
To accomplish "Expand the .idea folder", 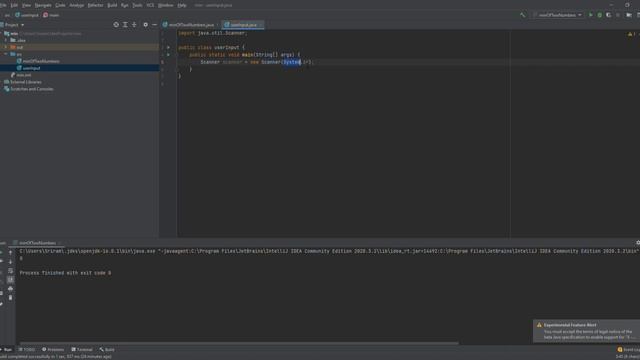I will point(6,40).
